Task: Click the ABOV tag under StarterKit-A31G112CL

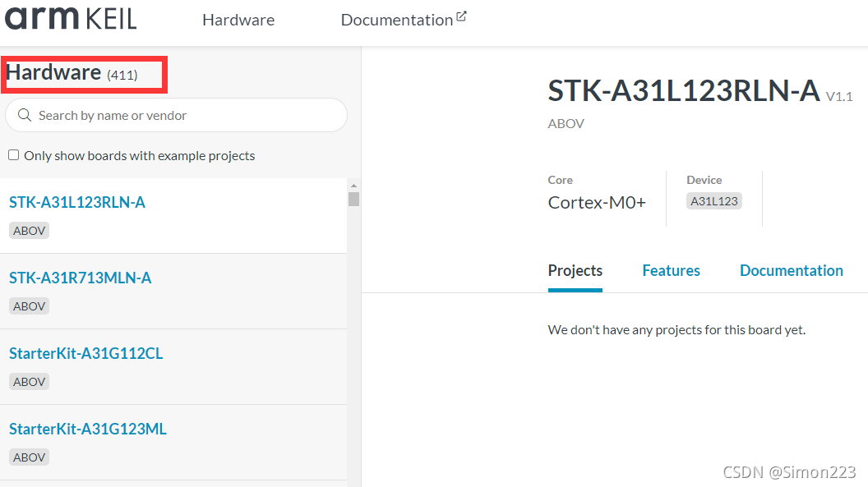Action: click(29, 382)
